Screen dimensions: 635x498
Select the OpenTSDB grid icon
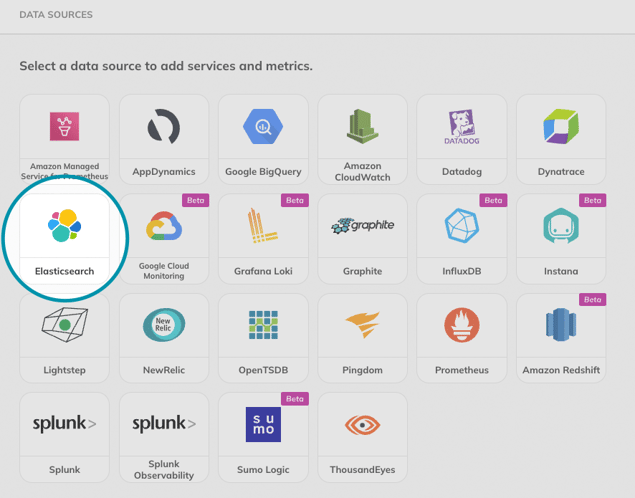[263, 325]
